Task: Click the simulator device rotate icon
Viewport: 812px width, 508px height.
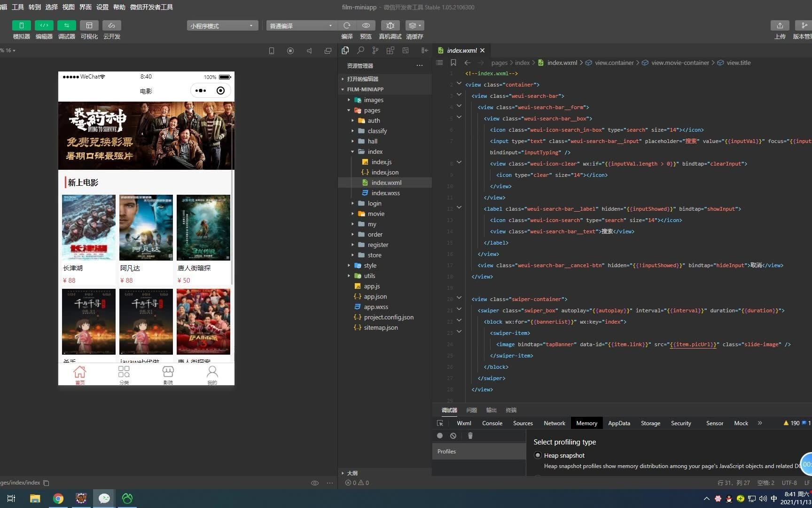Action: click(x=271, y=51)
